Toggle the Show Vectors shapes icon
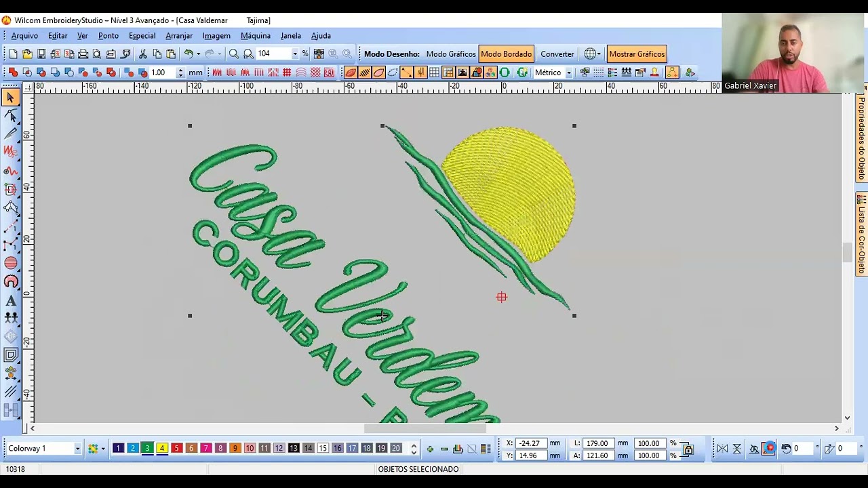 [x=477, y=73]
